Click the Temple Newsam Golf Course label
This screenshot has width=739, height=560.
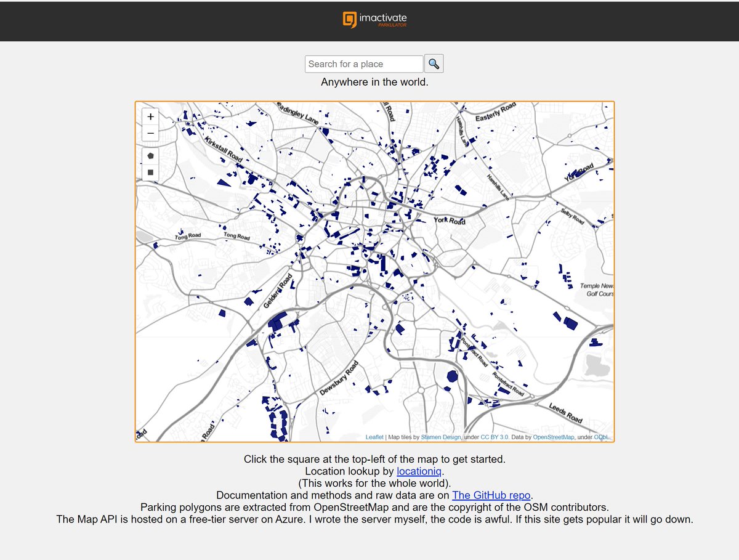(597, 290)
